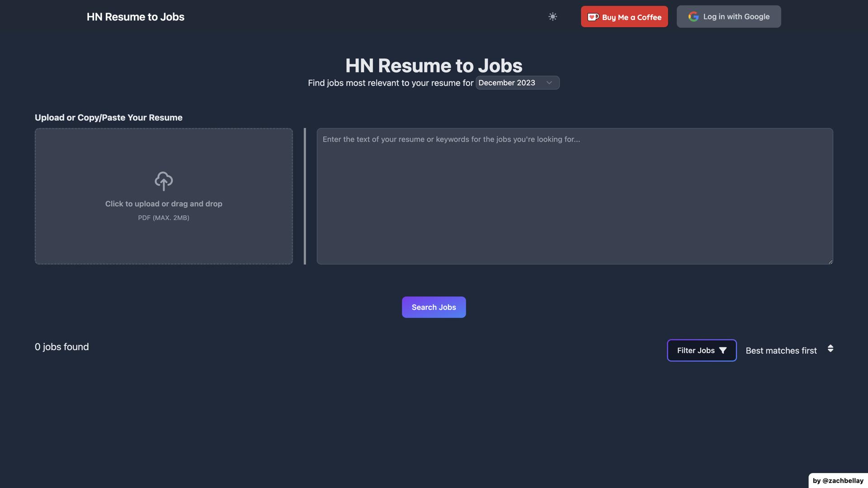Screen dimensions: 868x488
Task: Click the Google logo on the login button
Action: tap(693, 16)
